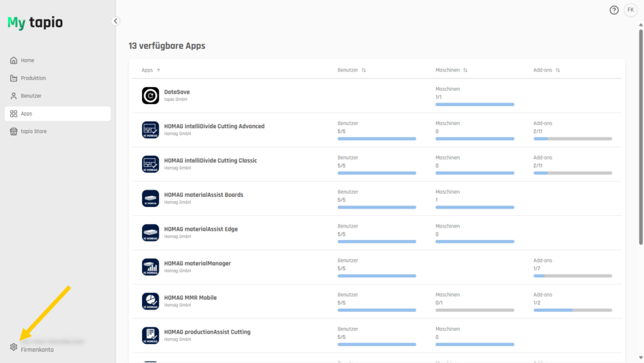This screenshot has height=363, width=644.
Task: Collapse the sidebar with the chevron button
Action: pyautogui.click(x=116, y=21)
